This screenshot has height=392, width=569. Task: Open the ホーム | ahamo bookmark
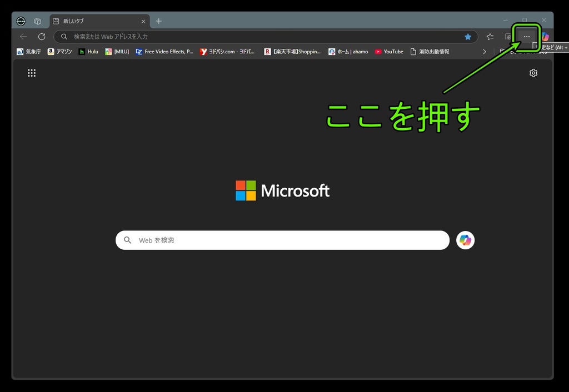click(348, 52)
